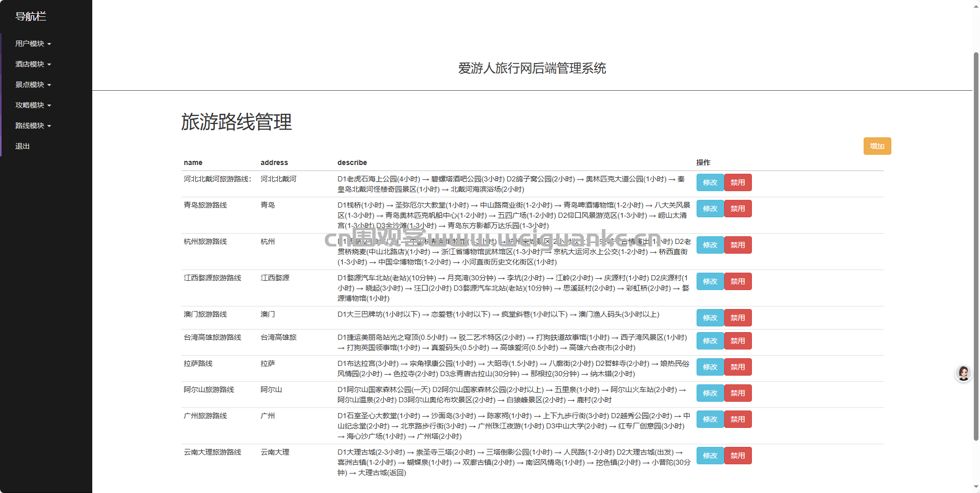
Task: Click 修改 for 拉萨路线
Action: pyautogui.click(x=710, y=367)
